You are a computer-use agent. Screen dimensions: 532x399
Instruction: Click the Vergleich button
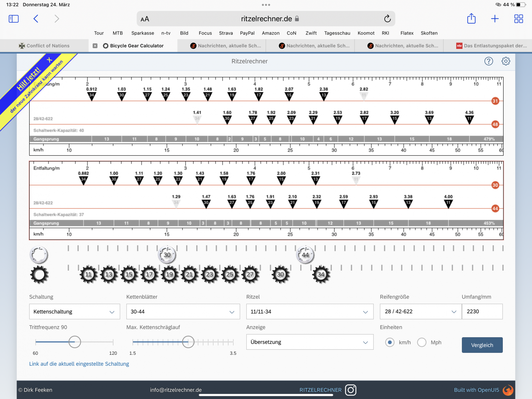[x=482, y=345]
